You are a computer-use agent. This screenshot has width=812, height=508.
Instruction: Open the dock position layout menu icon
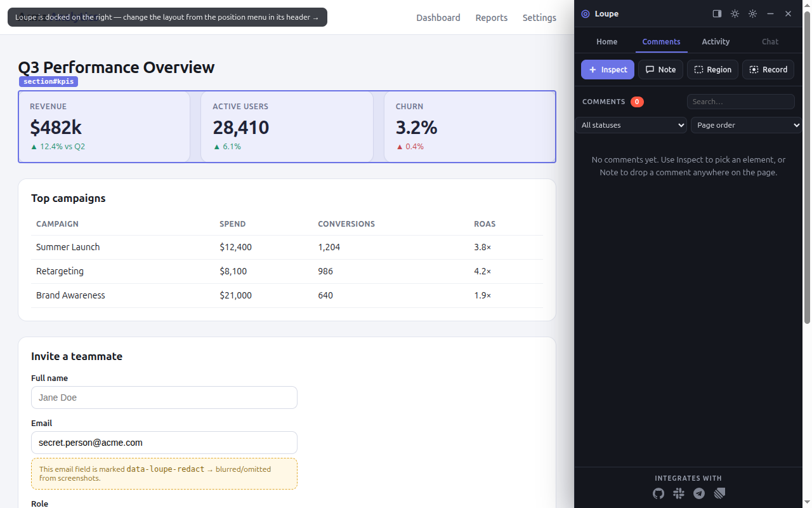pos(717,14)
